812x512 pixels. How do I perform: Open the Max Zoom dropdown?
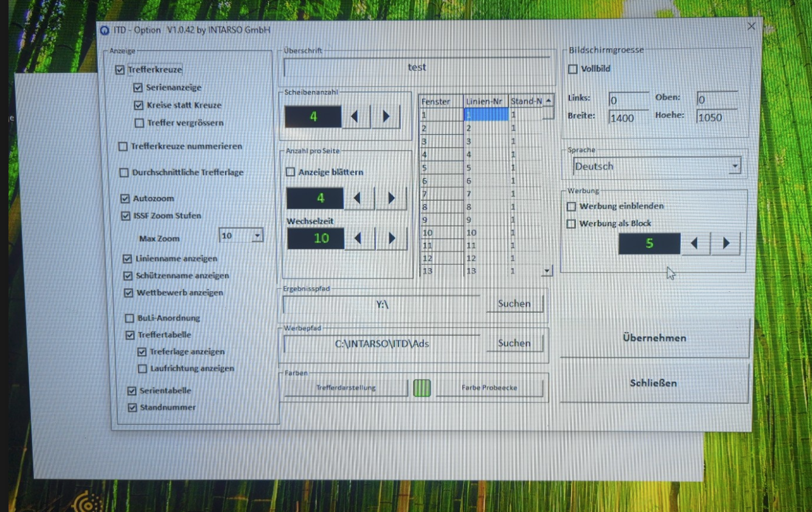(257, 236)
